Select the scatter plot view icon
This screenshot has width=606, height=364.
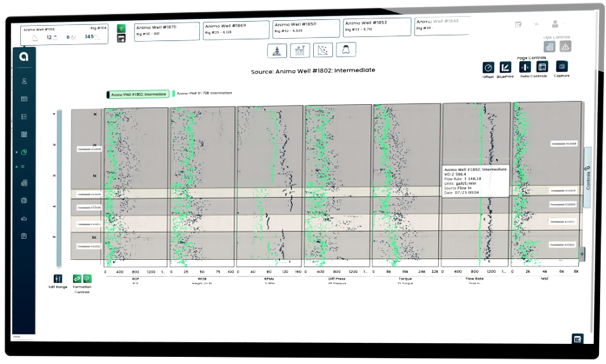coord(323,50)
